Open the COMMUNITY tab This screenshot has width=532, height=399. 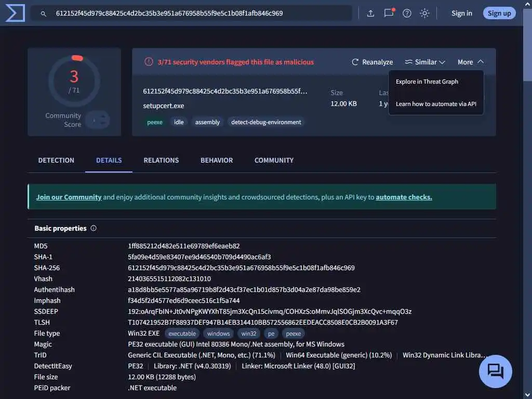tap(274, 160)
